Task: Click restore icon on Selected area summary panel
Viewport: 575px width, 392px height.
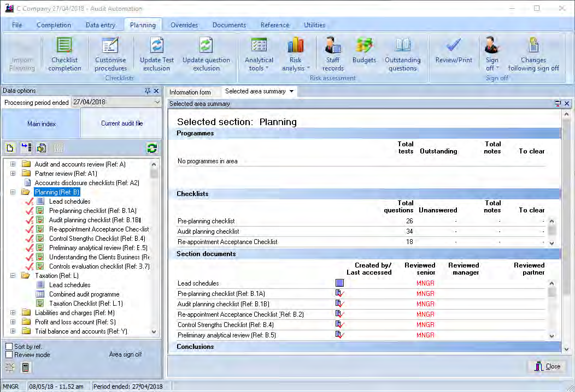Action: click(x=558, y=104)
